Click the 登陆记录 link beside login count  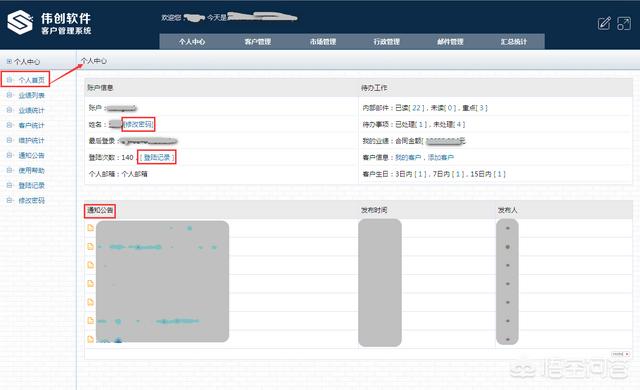click(157, 157)
